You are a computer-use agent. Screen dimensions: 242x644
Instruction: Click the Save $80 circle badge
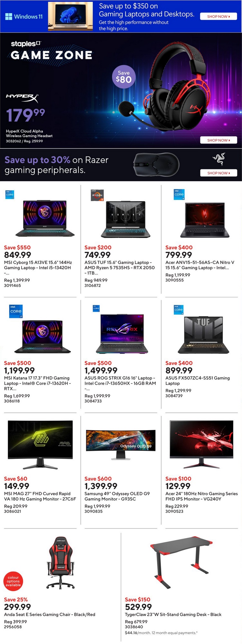coord(124,77)
